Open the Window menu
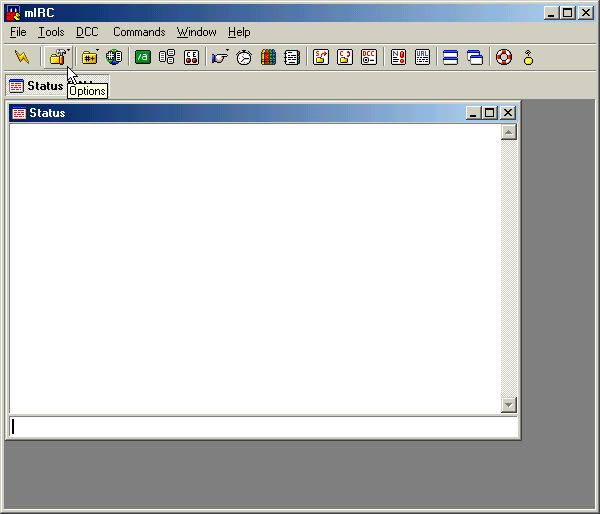The height and width of the screenshot is (514, 600). pyautogui.click(x=196, y=32)
